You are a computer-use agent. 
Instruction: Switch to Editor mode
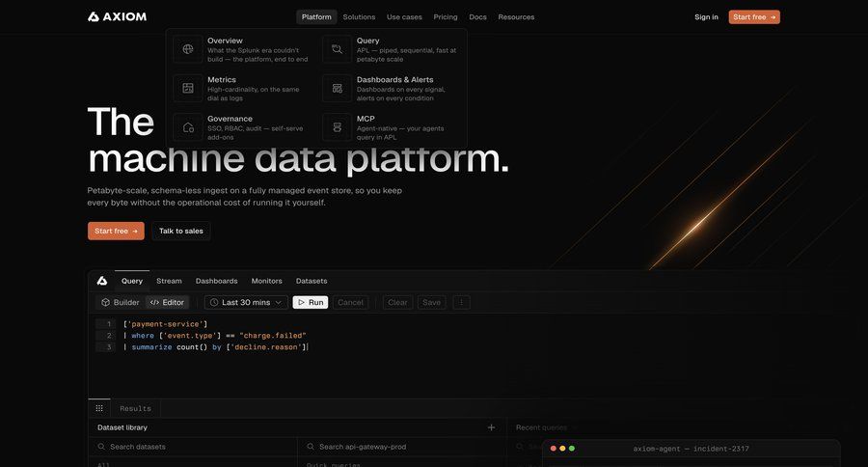pos(167,302)
